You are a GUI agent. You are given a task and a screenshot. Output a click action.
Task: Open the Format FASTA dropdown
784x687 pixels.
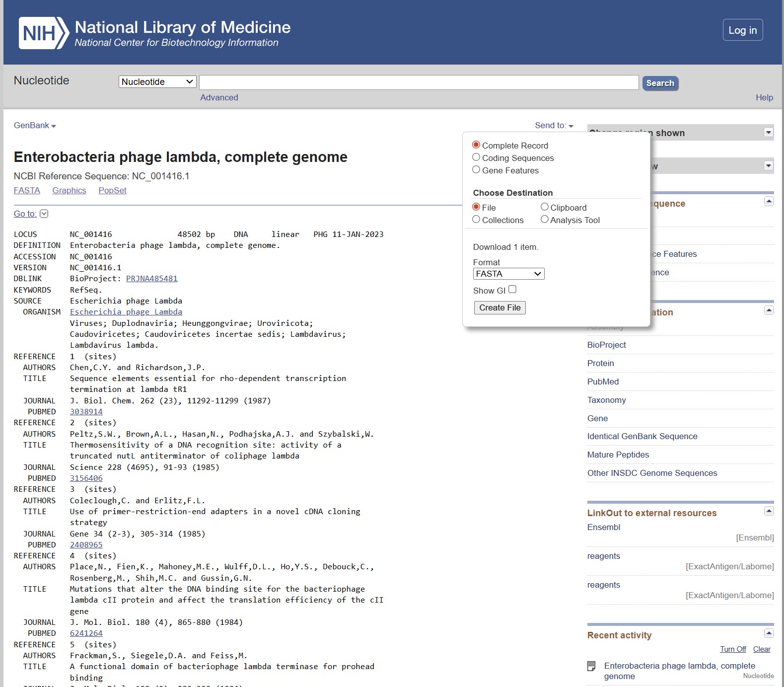click(x=509, y=274)
